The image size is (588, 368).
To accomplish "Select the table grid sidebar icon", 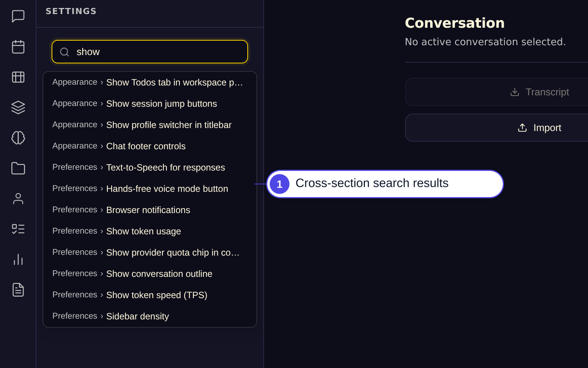I will 18,77.
